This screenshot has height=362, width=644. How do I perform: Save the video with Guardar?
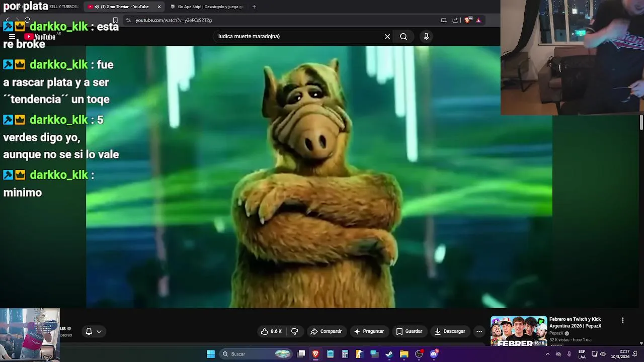coord(409,331)
